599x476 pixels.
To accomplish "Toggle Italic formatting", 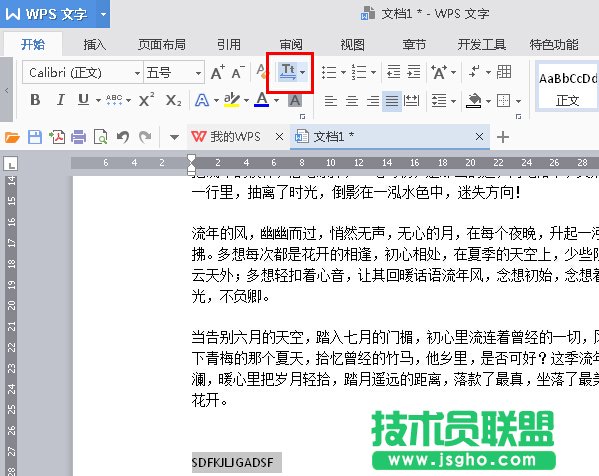I will pyautogui.click(x=60, y=100).
